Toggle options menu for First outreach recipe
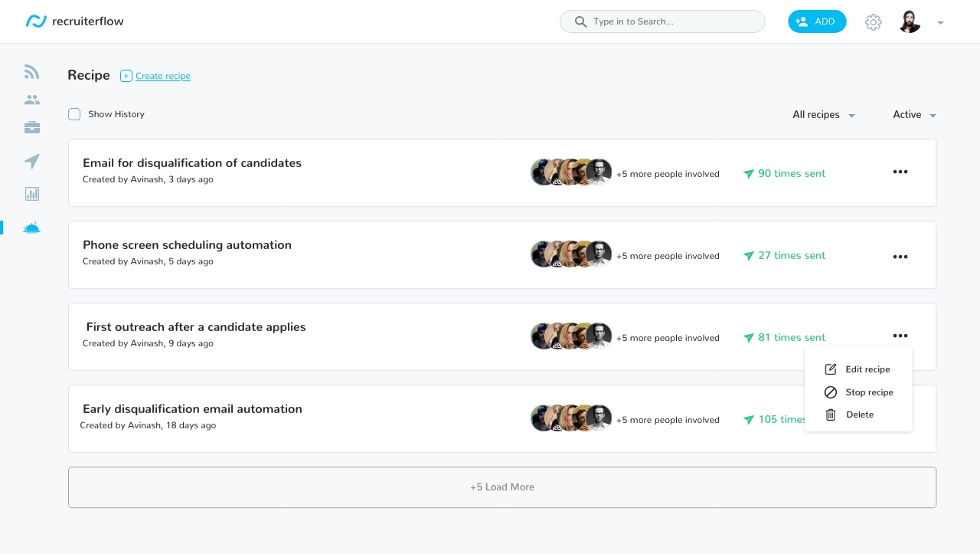Viewport: 980px width, 554px height. pos(900,336)
